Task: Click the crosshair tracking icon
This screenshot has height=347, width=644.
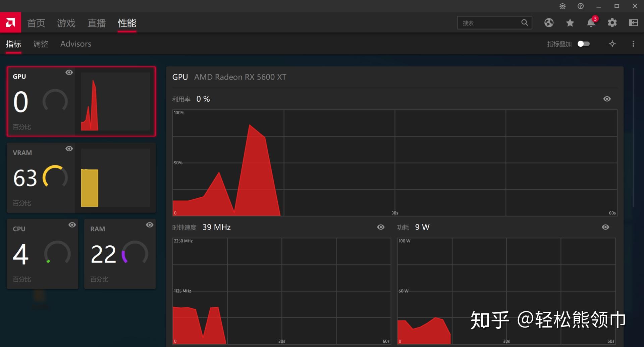Action: (x=612, y=44)
